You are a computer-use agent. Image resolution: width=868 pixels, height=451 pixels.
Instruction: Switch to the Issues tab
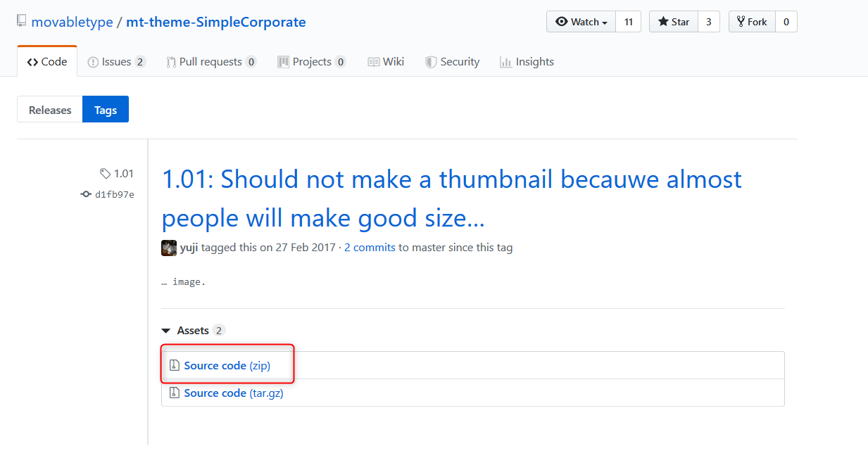(116, 62)
